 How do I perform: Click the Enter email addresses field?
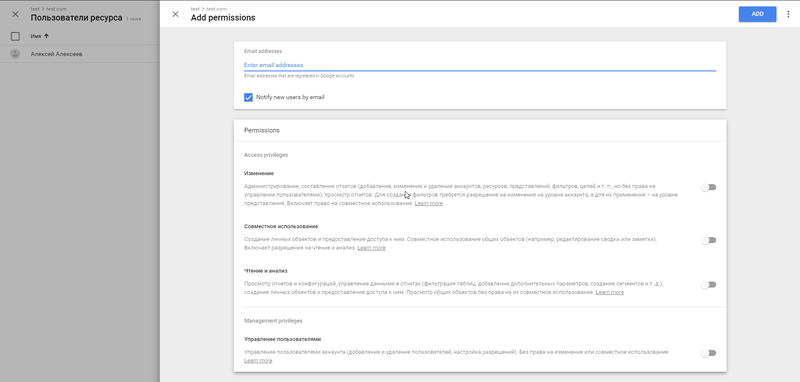coord(480,65)
